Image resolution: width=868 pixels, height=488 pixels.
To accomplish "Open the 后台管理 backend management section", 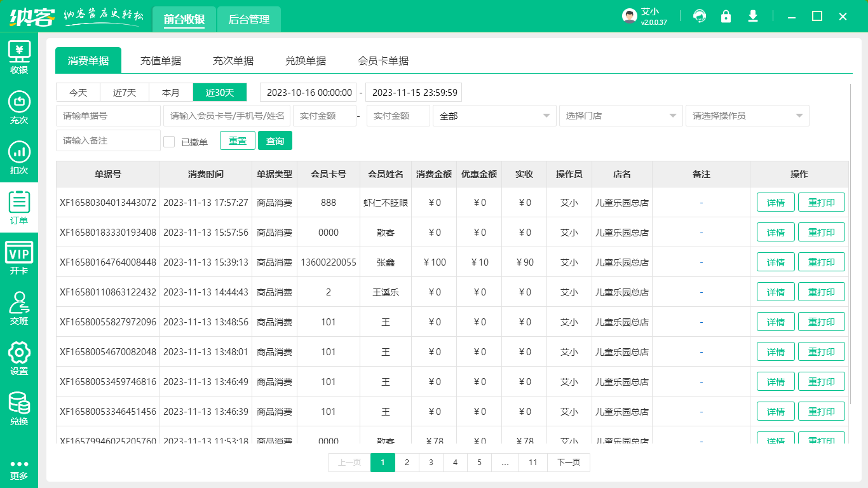I will coord(248,19).
